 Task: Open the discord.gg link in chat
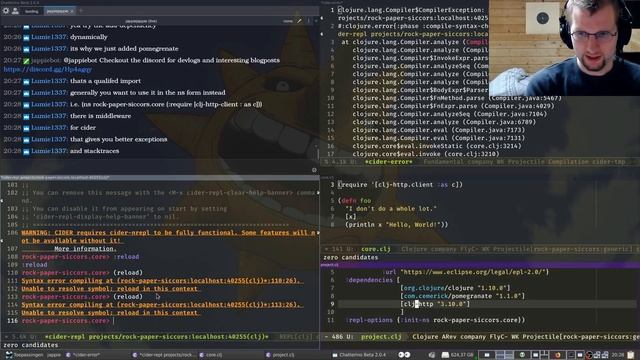pyautogui.click(x=47, y=69)
